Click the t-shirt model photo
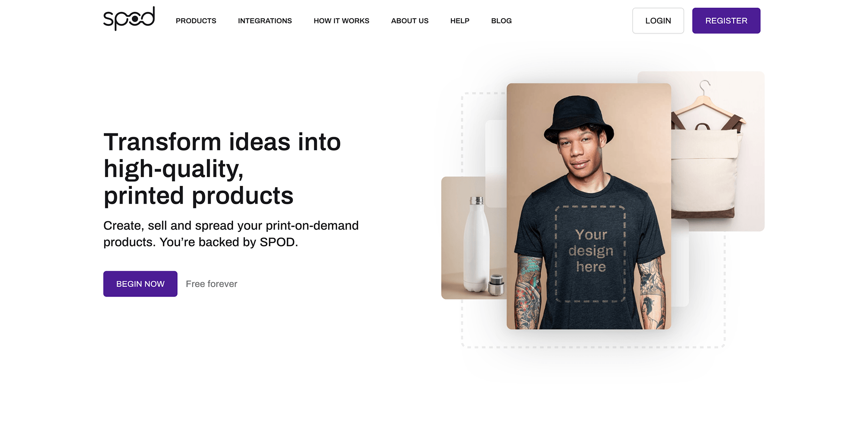Image resolution: width=868 pixels, height=432 pixels. tap(589, 206)
